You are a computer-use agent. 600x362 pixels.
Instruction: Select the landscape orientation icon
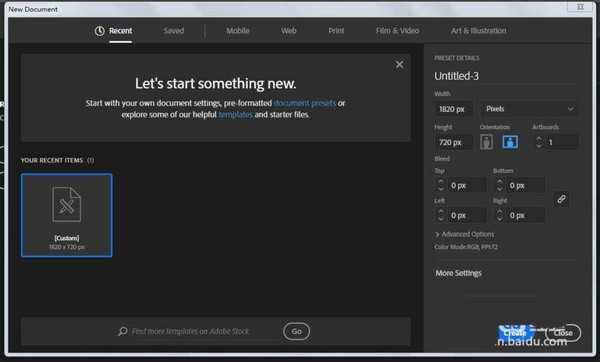coord(510,142)
